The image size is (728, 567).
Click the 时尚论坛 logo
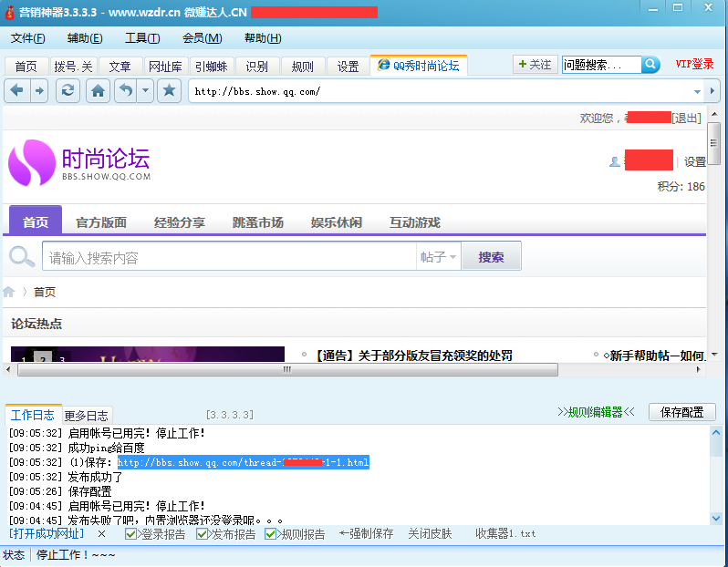coord(79,163)
